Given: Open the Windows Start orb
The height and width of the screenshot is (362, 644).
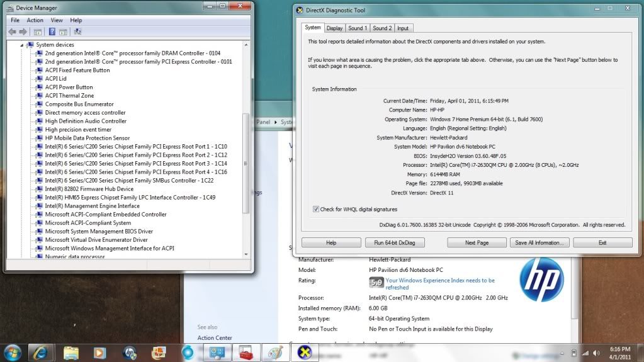Looking at the screenshot, I should (13, 353).
